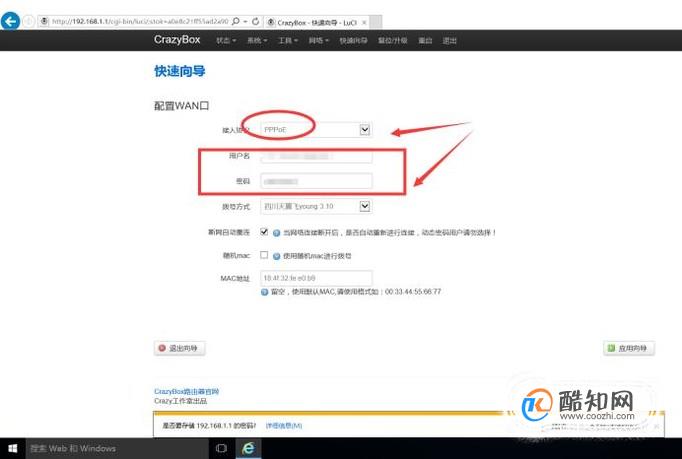The width and height of the screenshot is (682, 459).
Task: Click the browser back arrow button
Action: pos(10,20)
